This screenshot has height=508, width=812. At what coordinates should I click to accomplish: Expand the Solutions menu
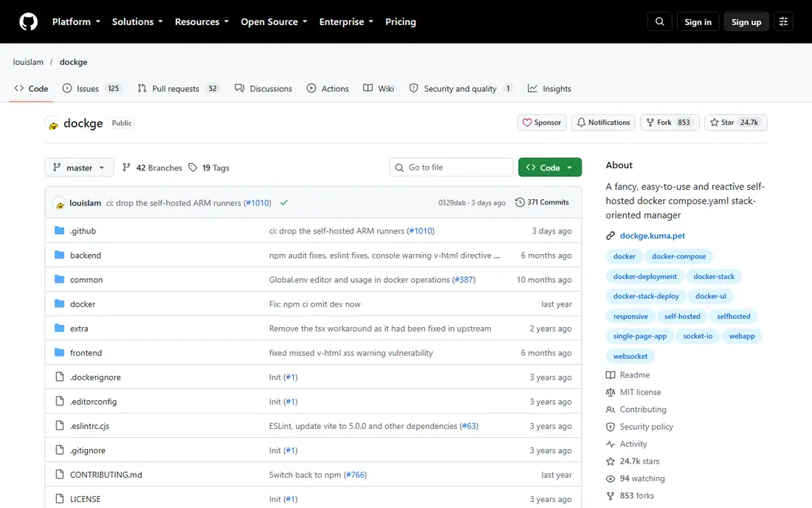(x=137, y=21)
